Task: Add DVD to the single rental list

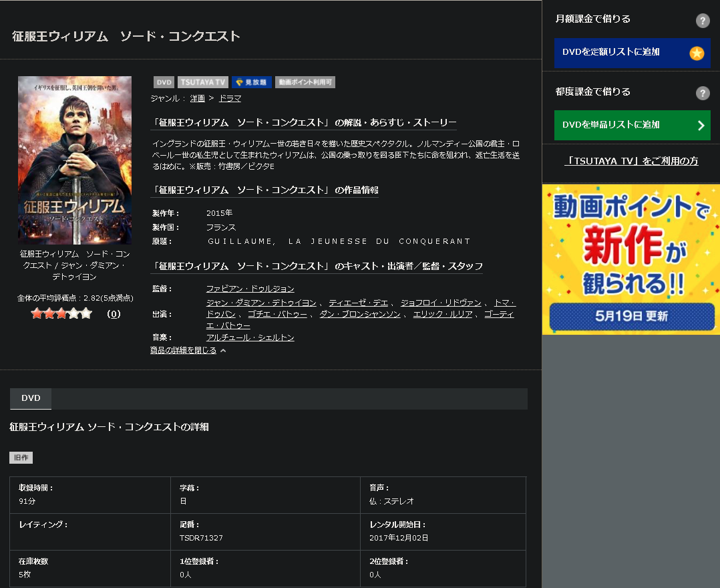Action: (x=633, y=125)
